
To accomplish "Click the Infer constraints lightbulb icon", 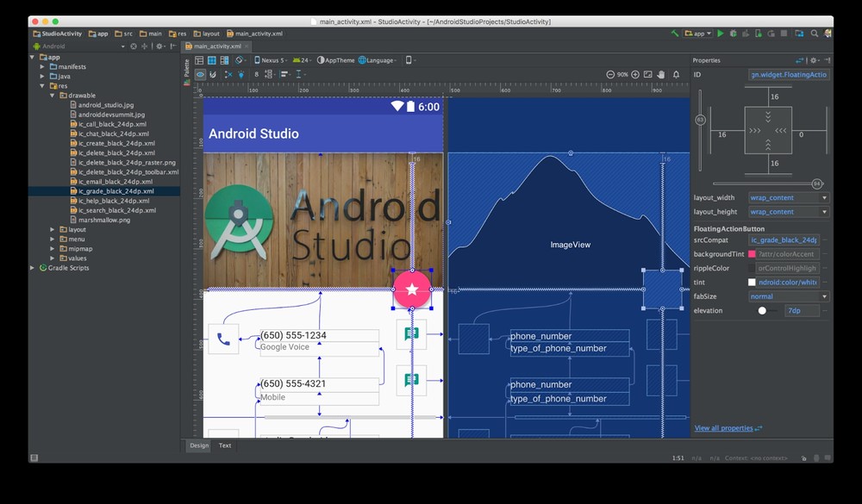I will [241, 75].
